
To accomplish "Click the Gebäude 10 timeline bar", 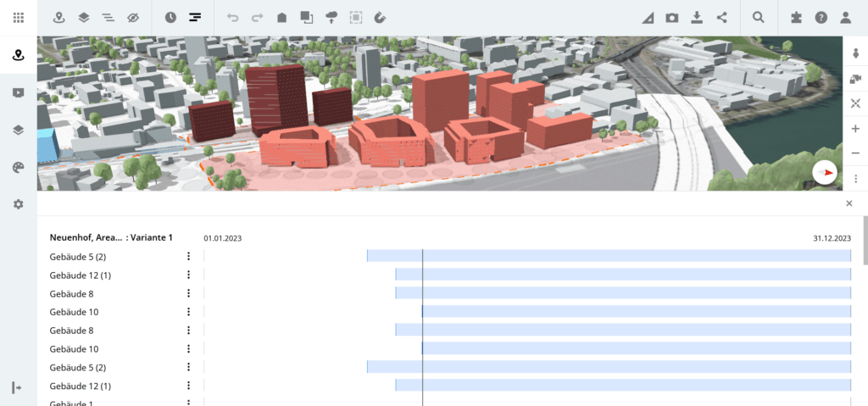I will (x=636, y=312).
